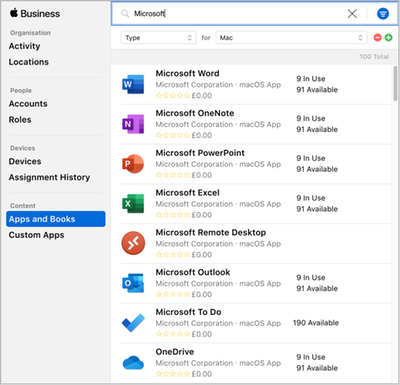The height and width of the screenshot is (385, 400).
Task: Open the Microsoft Remote Desktop icon
Action: coord(133,243)
